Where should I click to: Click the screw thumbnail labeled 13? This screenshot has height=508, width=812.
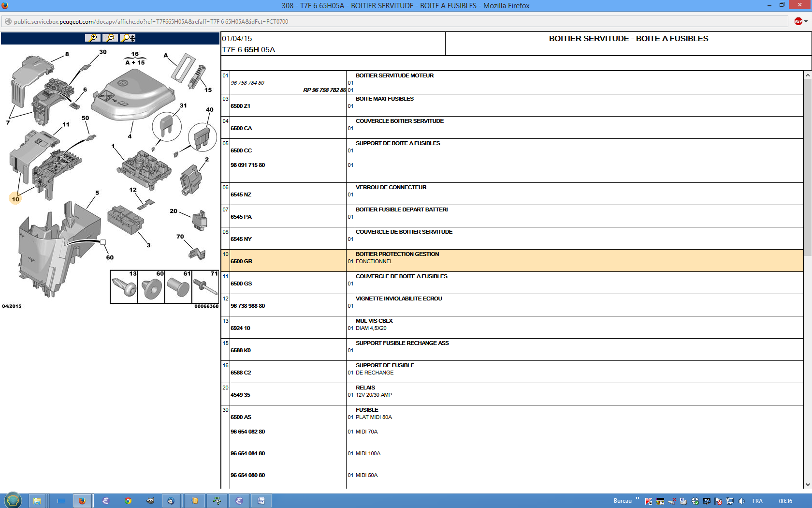(124, 287)
